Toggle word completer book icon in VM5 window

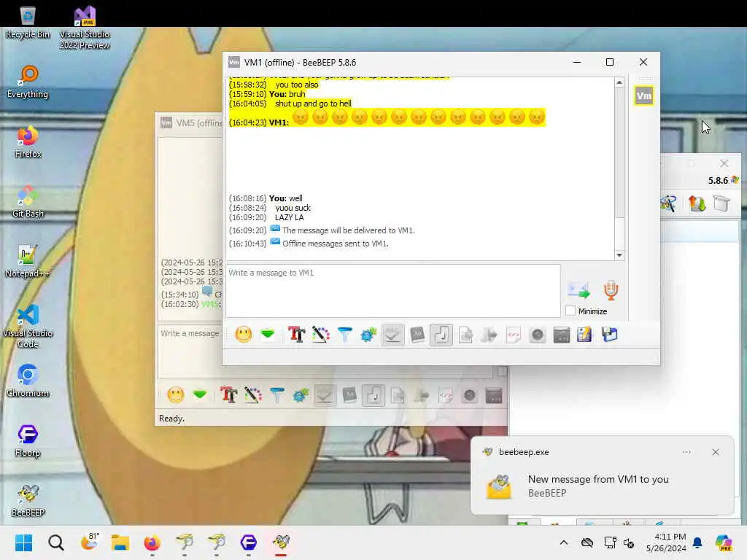click(349, 394)
